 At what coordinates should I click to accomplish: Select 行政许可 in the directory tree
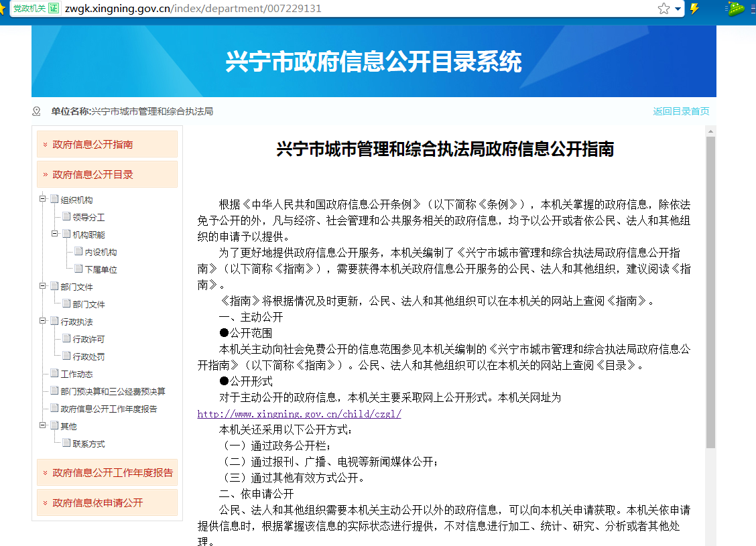88,339
